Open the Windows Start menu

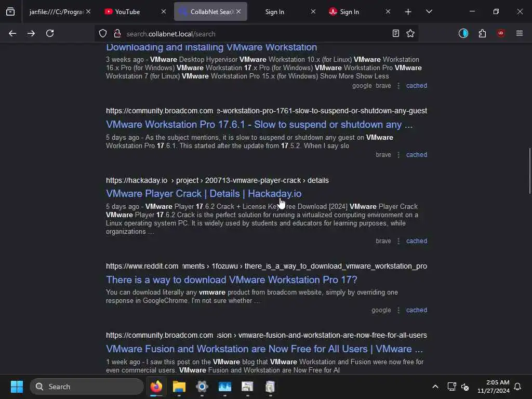coord(17,387)
